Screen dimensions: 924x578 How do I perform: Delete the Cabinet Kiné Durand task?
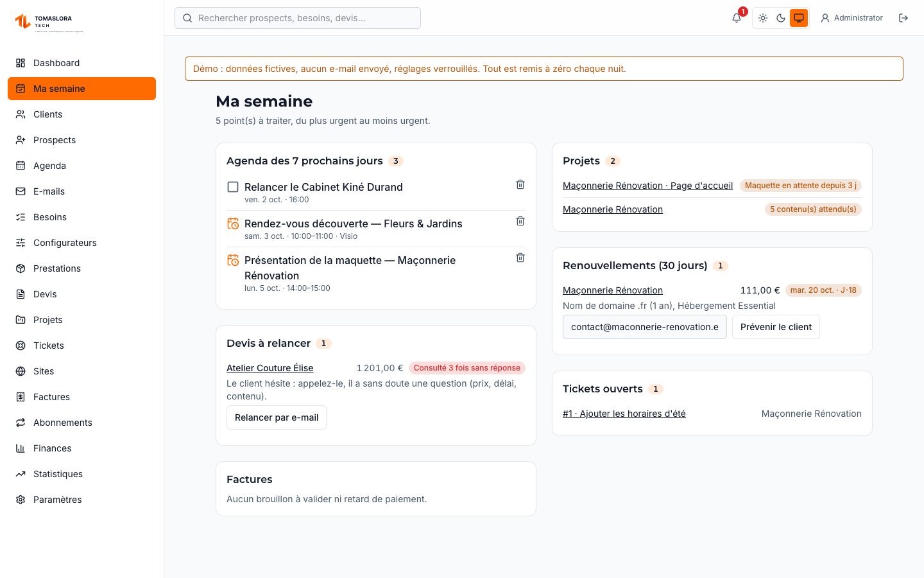click(x=520, y=184)
